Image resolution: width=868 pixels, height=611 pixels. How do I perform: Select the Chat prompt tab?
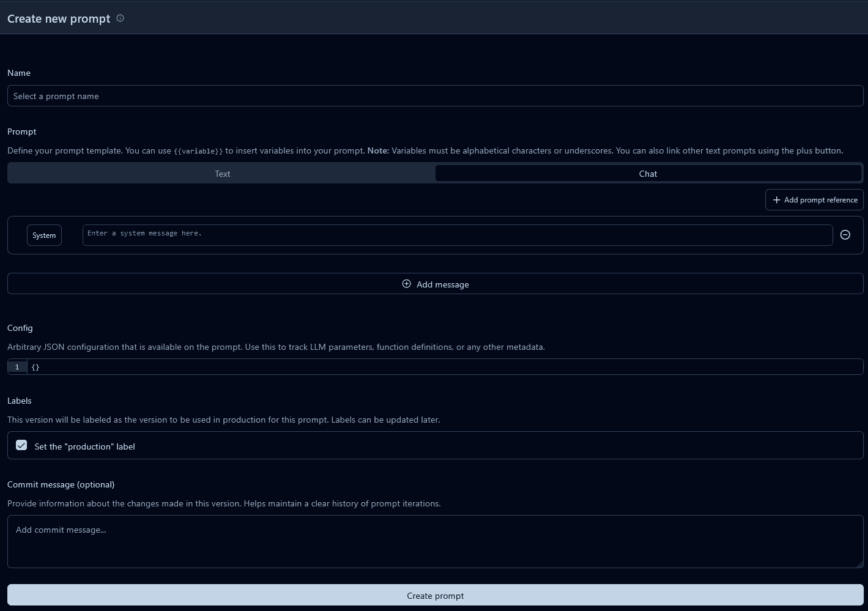point(648,173)
